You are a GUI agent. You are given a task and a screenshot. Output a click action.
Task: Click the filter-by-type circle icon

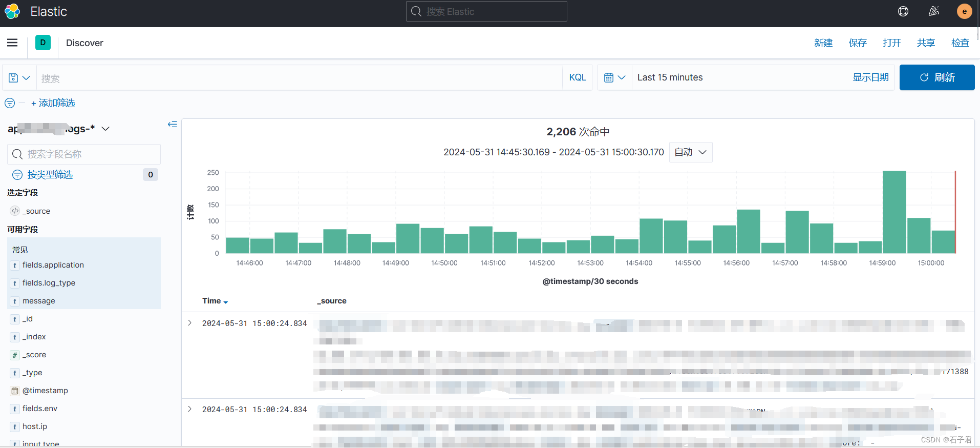tap(17, 175)
